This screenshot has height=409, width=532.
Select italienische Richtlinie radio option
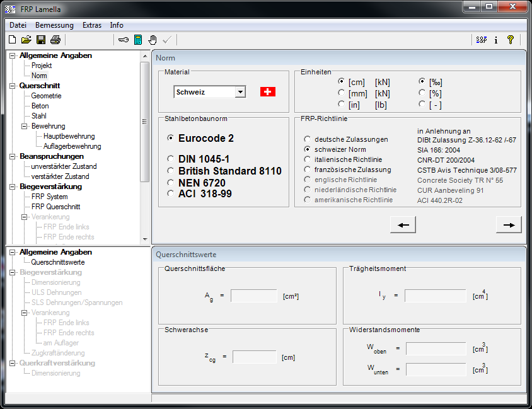coord(308,160)
